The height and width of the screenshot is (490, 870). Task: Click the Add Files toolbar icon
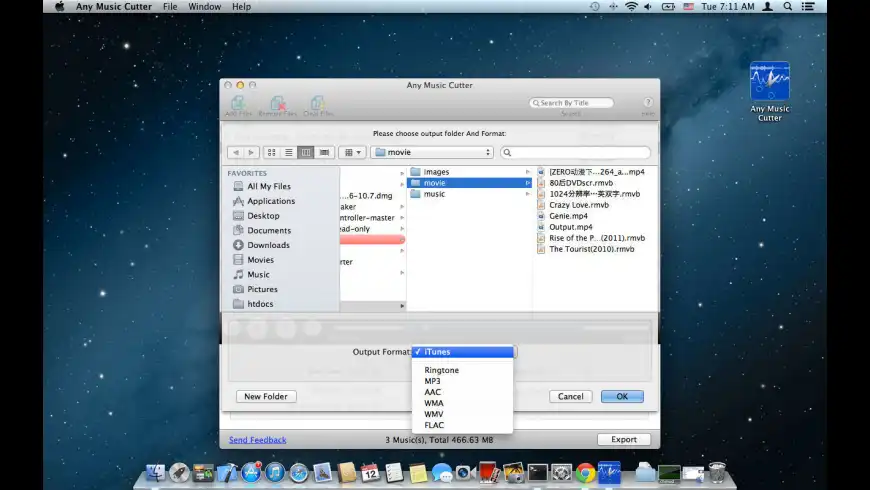[x=239, y=105]
